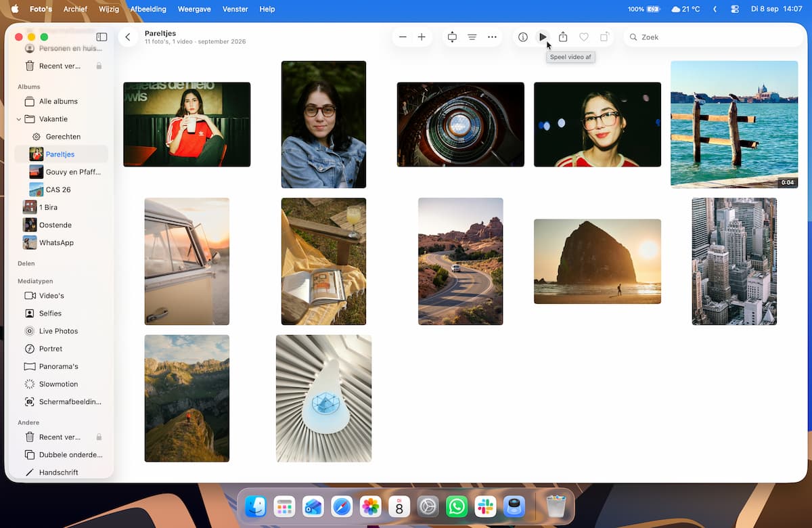Open the Share icon in the toolbar
The width and height of the screenshot is (812, 528).
[563, 37]
